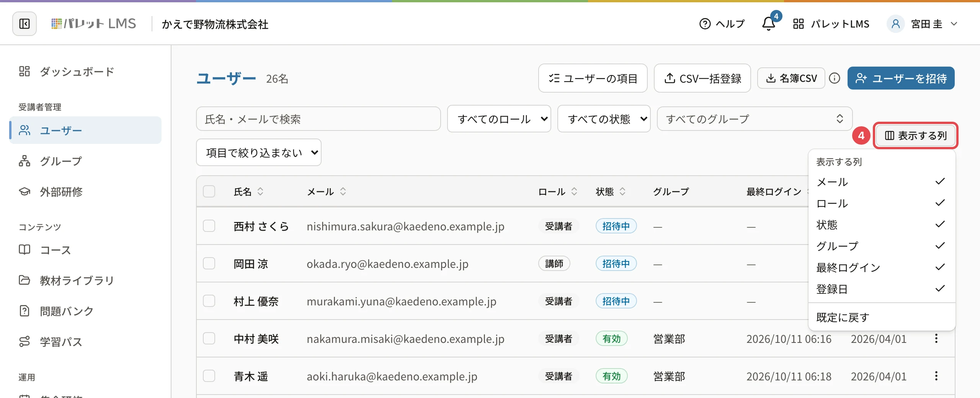Click the CSV一括登録 button
Screen dimensions: 980x398
pos(702,78)
